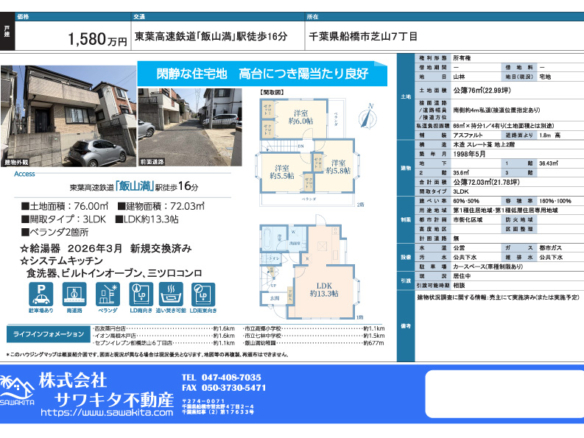Click the 木造 スレート葺 structure value
The height and width of the screenshot is (438, 584).
484,145
